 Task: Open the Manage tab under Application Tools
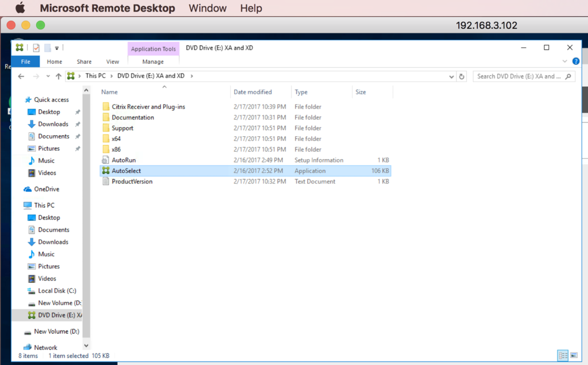pyautogui.click(x=153, y=62)
